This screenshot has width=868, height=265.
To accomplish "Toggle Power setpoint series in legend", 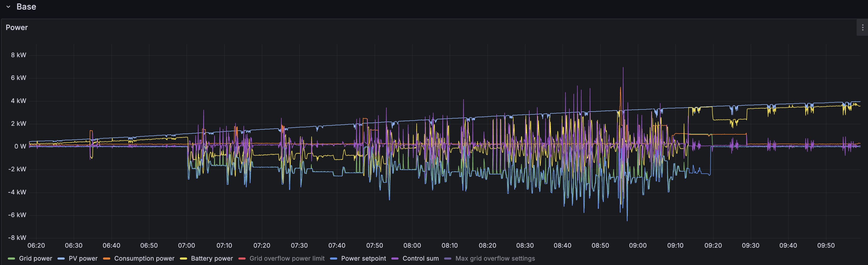I will point(364,259).
